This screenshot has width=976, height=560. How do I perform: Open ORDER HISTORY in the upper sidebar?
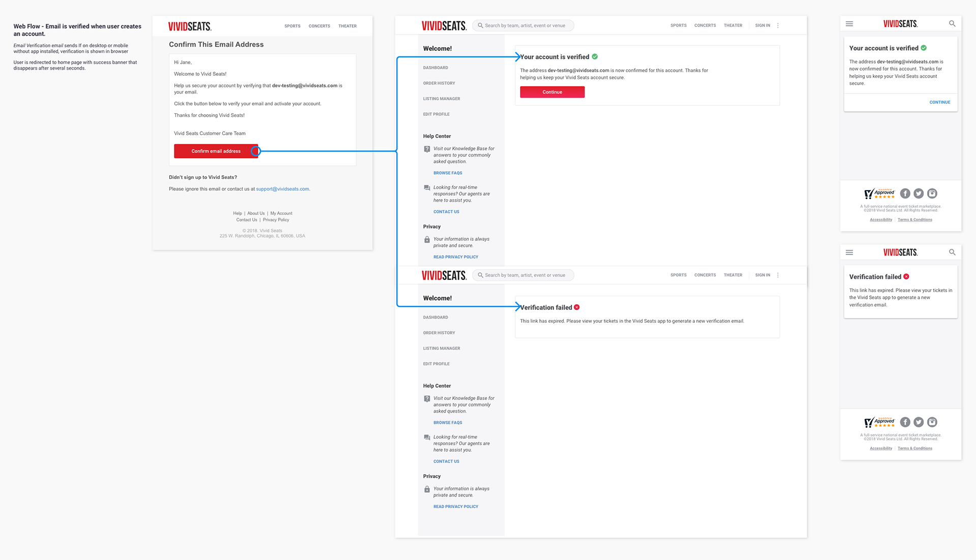tap(439, 83)
